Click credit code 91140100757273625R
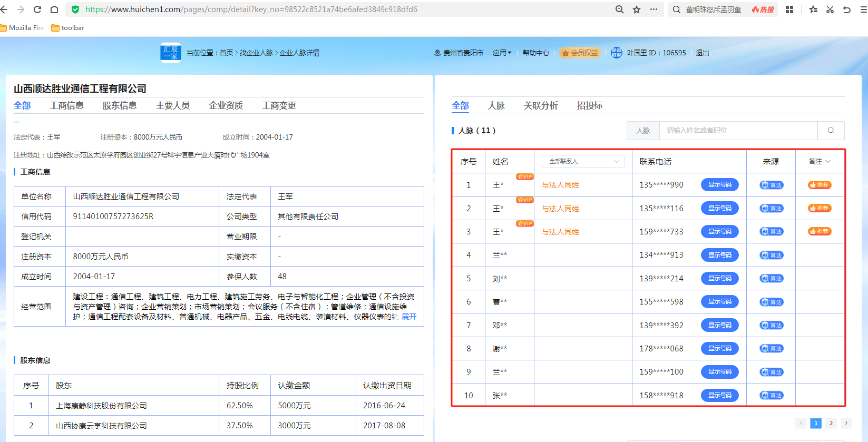The width and height of the screenshot is (868, 442). 113,217
